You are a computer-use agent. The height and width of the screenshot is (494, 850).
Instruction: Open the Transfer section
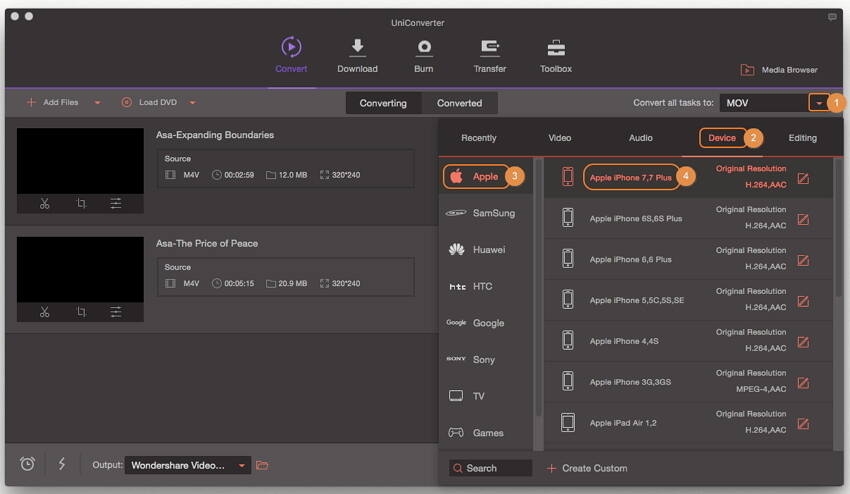[490, 54]
